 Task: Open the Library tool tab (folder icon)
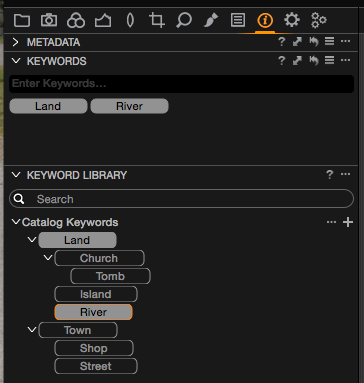pos(22,20)
